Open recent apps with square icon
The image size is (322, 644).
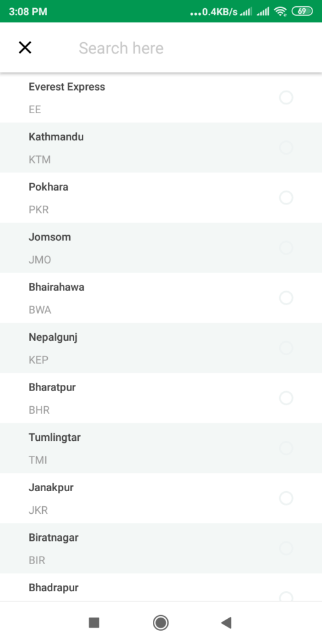pos(94,623)
